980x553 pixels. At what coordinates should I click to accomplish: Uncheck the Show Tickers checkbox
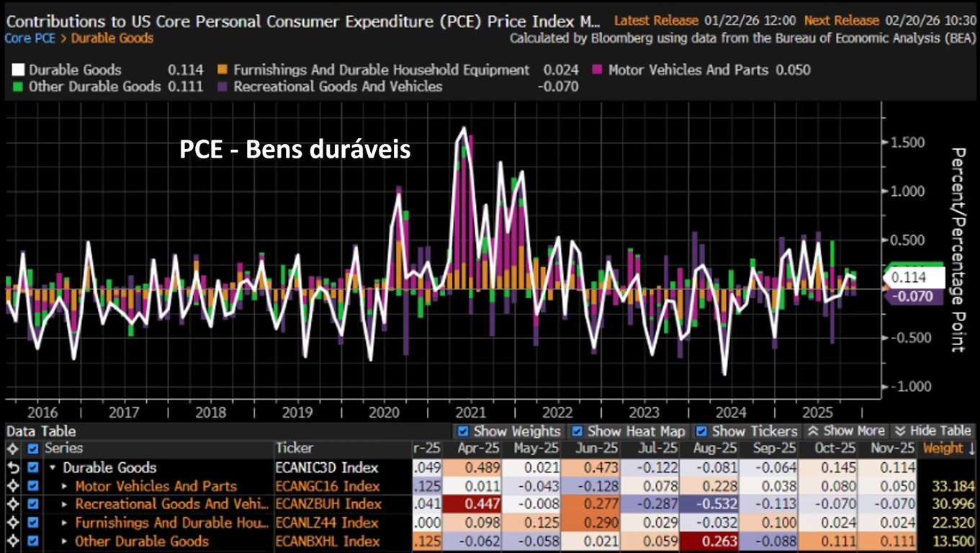[702, 431]
